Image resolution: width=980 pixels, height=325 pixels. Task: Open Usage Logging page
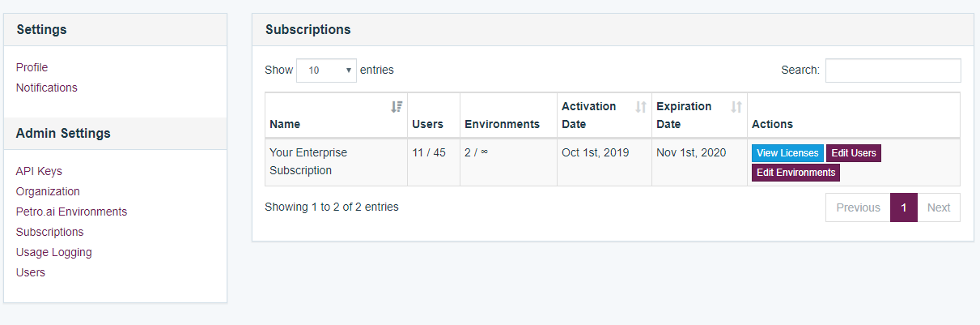pos(53,252)
